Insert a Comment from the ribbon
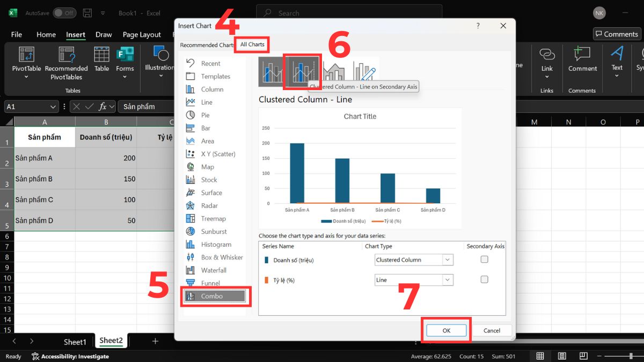The height and width of the screenshot is (362, 644). coord(582,60)
